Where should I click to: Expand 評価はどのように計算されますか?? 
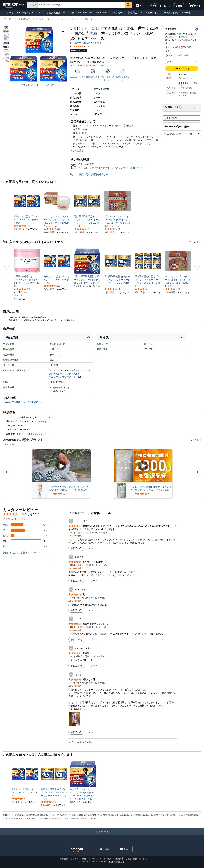pos(22,553)
